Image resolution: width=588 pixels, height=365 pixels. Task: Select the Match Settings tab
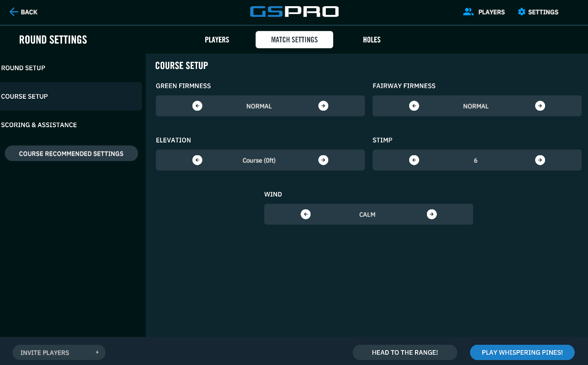(294, 40)
